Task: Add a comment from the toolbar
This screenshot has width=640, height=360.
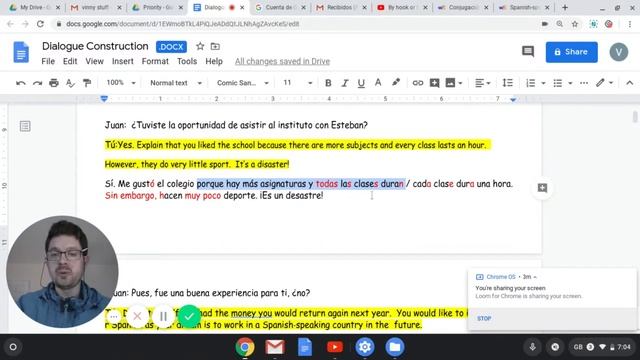Action: click(x=434, y=83)
